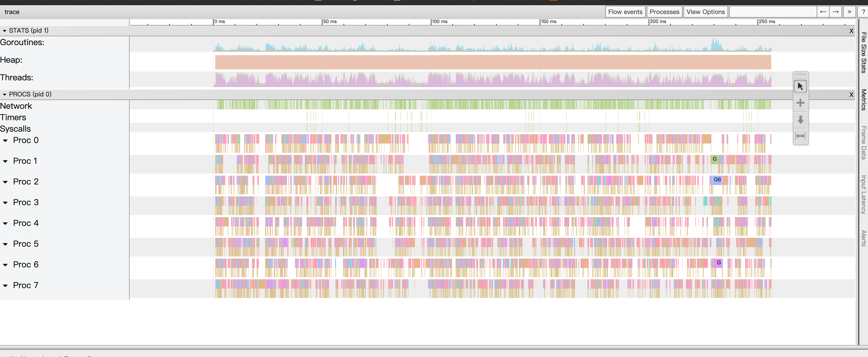Close the STATS process section
The image size is (868, 357).
click(851, 31)
